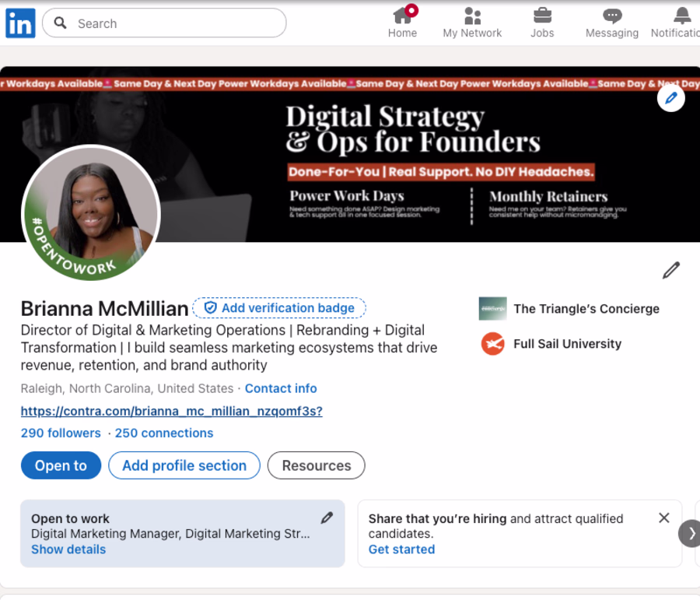Viewport: 700px width, 600px height.
Task: View the 290 followers link
Action: point(61,433)
